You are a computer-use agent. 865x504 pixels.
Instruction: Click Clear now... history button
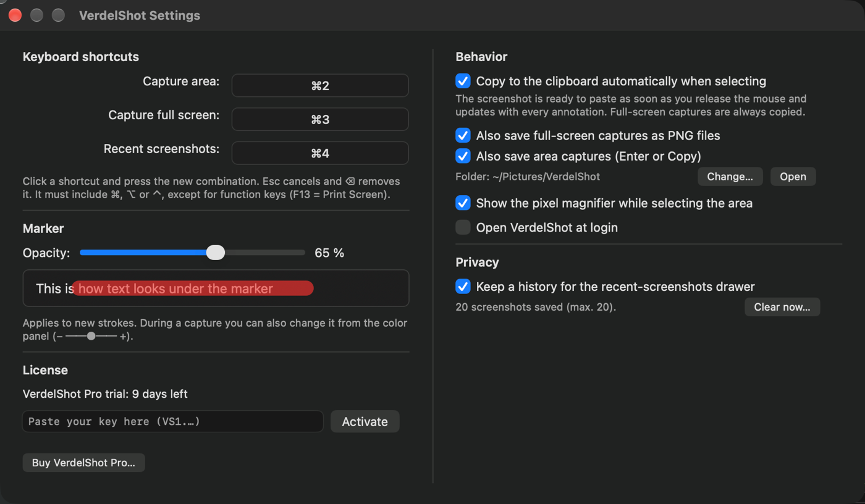pyautogui.click(x=782, y=307)
